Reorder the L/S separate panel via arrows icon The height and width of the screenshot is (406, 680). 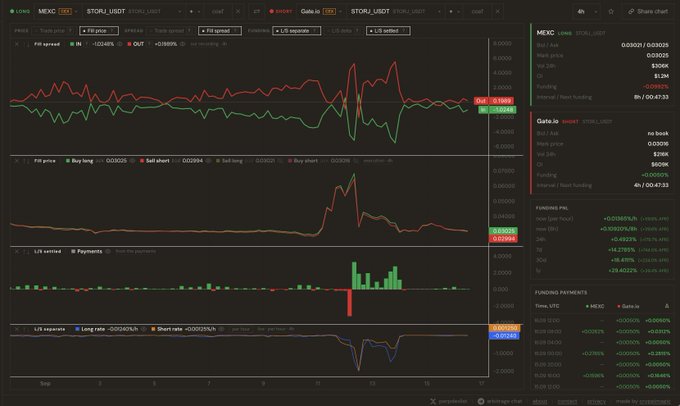pos(26,329)
